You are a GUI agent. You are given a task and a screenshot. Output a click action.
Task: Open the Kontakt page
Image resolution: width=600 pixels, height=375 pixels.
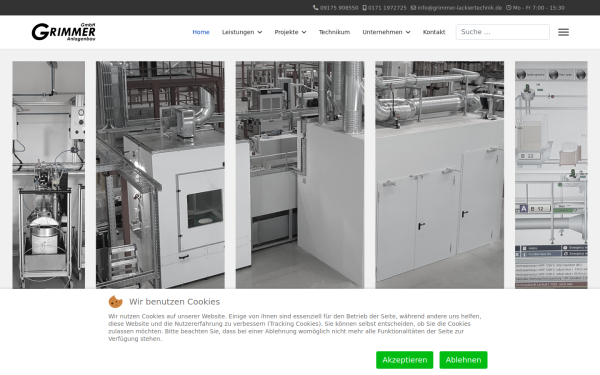click(x=434, y=32)
